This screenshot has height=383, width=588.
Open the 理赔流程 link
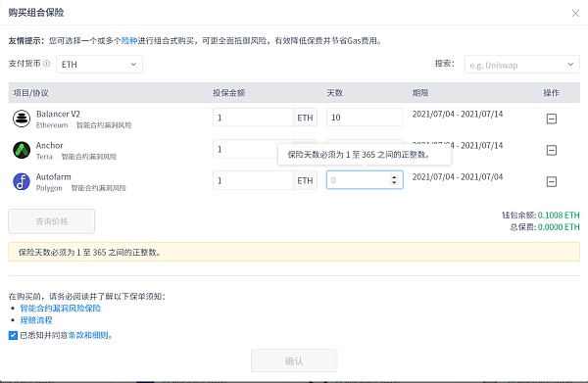coord(36,320)
